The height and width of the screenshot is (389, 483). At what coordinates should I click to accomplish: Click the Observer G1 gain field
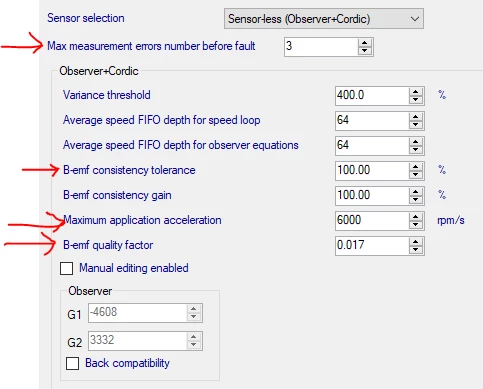[x=138, y=313]
